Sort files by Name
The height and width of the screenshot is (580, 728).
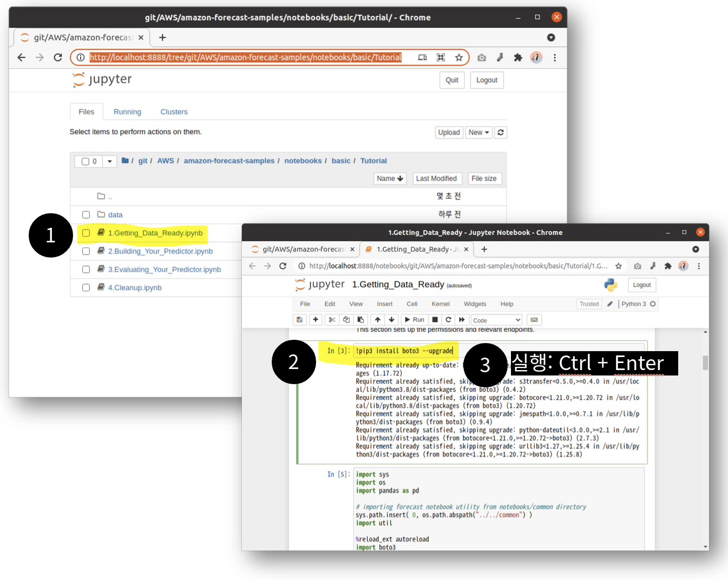(x=390, y=179)
